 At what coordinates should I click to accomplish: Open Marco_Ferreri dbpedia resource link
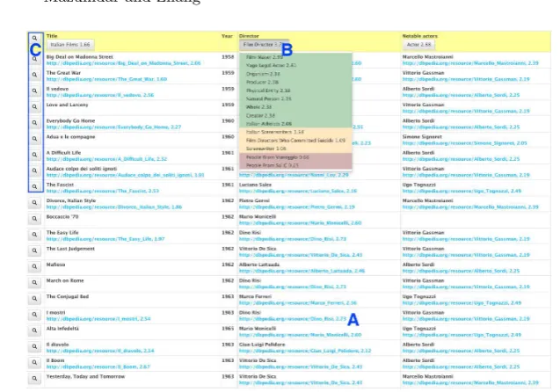[298, 303]
